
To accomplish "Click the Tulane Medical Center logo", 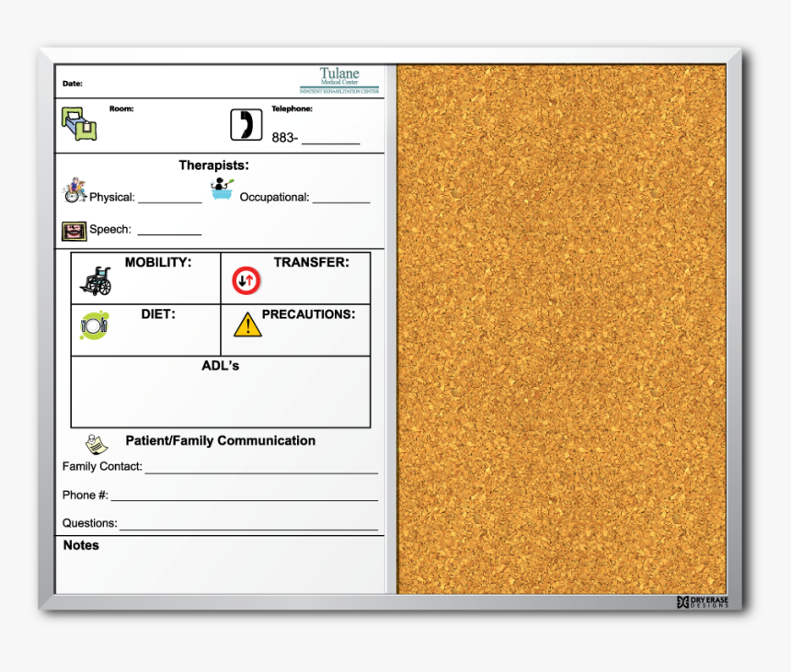I will coord(339,80).
